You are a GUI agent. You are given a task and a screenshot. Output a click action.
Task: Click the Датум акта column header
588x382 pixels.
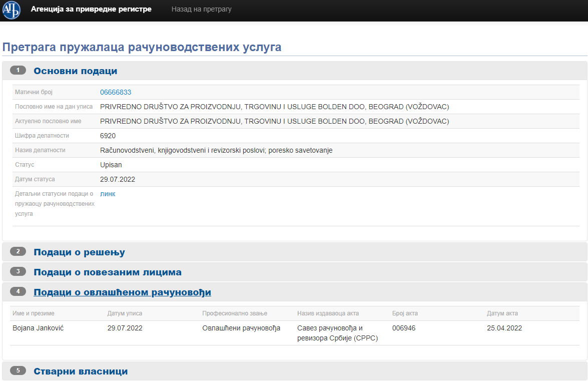[x=502, y=313]
